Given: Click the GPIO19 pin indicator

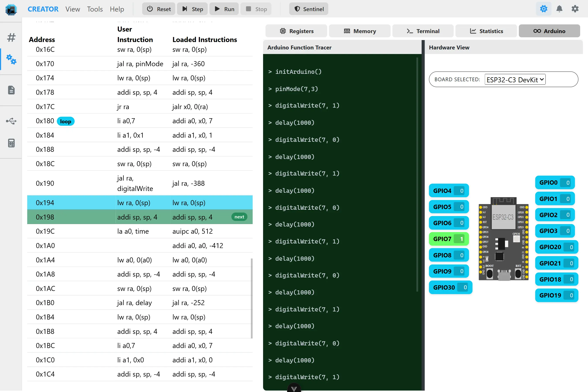Looking at the screenshot, I should (x=557, y=295).
